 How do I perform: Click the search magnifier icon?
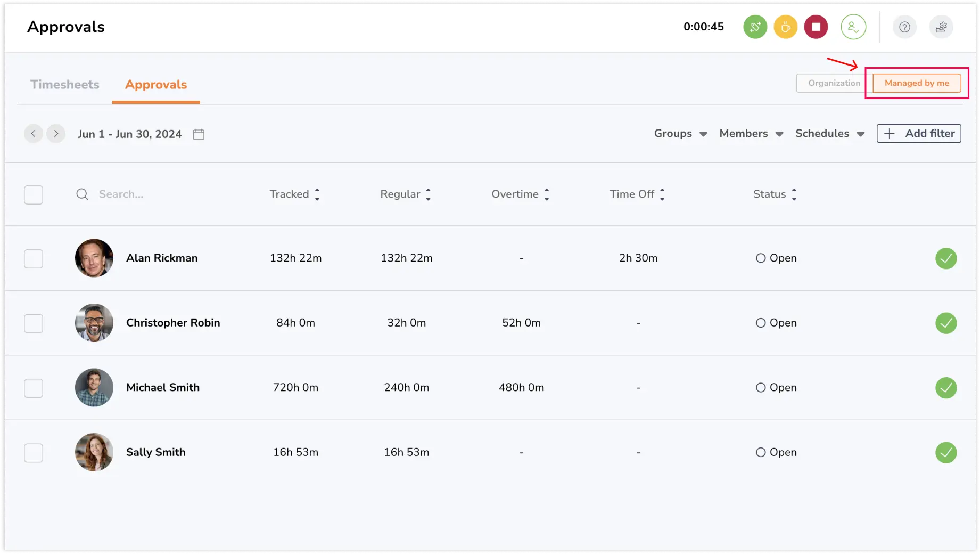tap(82, 194)
